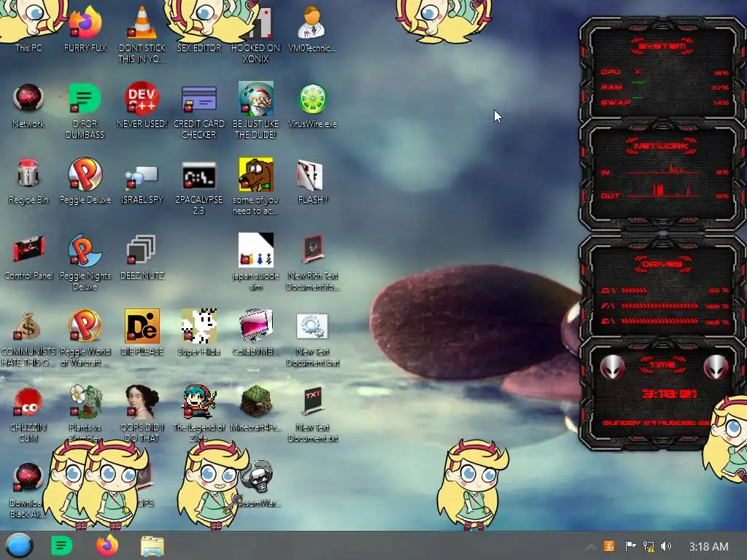This screenshot has height=560, width=747.
Task: Open the Downloa Black Al... shortcut
Action: pyautogui.click(x=28, y=477)
